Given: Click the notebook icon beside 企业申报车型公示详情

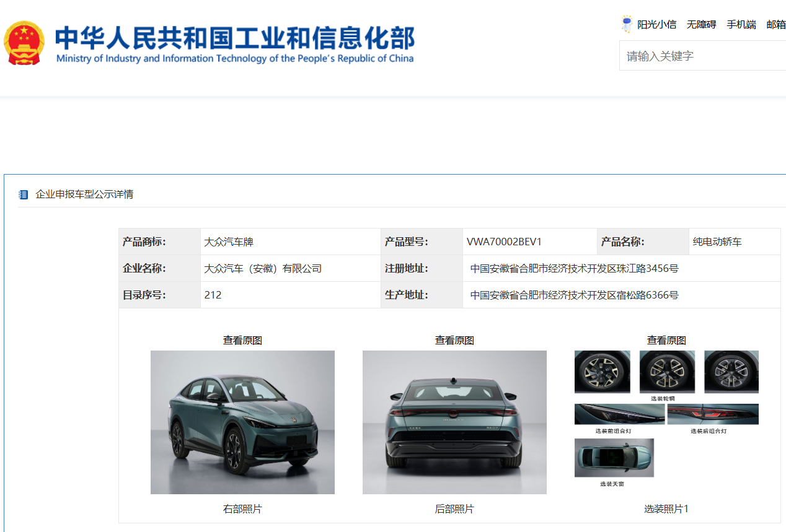Looking at the screenshot, I should point(24,194).
